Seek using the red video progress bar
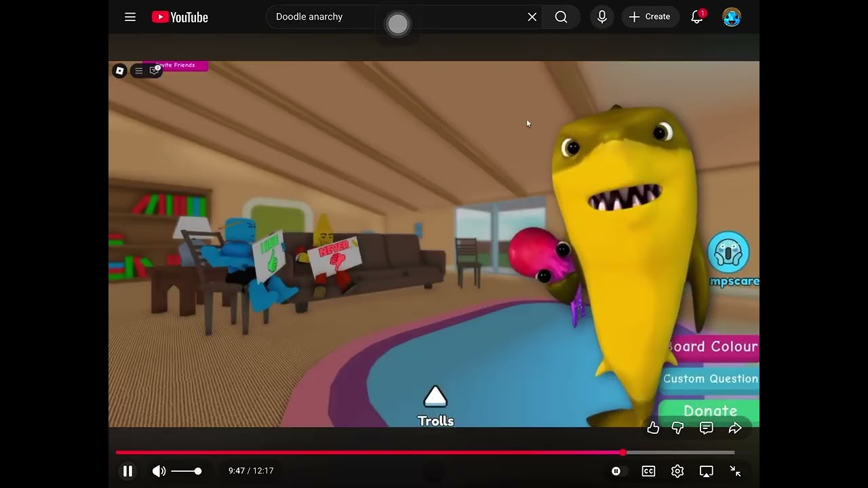This screenshot has width=868, height=488. click(425, 452)
